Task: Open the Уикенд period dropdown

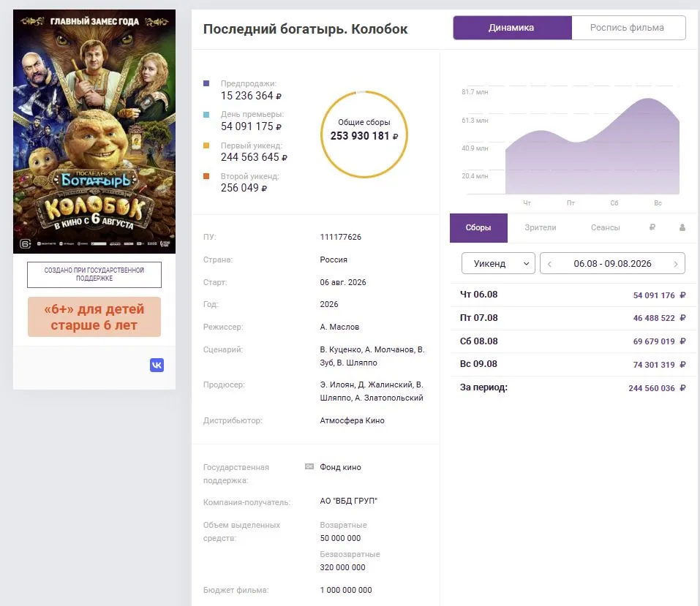Action: [498, 263]
